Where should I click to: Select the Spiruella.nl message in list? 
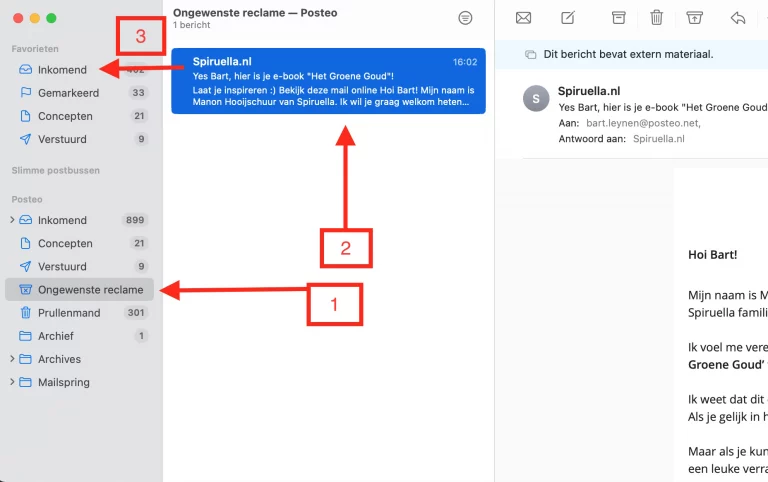pyautogui.click(x=328, y=81)
